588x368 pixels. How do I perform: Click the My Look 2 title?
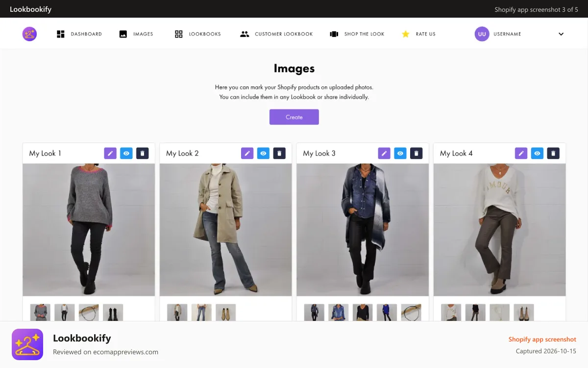point(182,153)
